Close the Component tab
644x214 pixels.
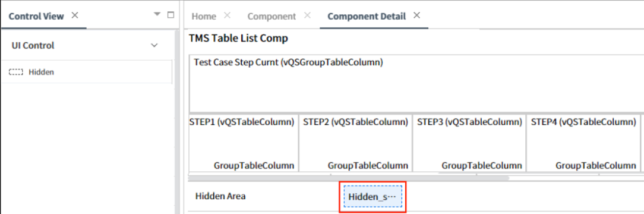tap(307, 15)
